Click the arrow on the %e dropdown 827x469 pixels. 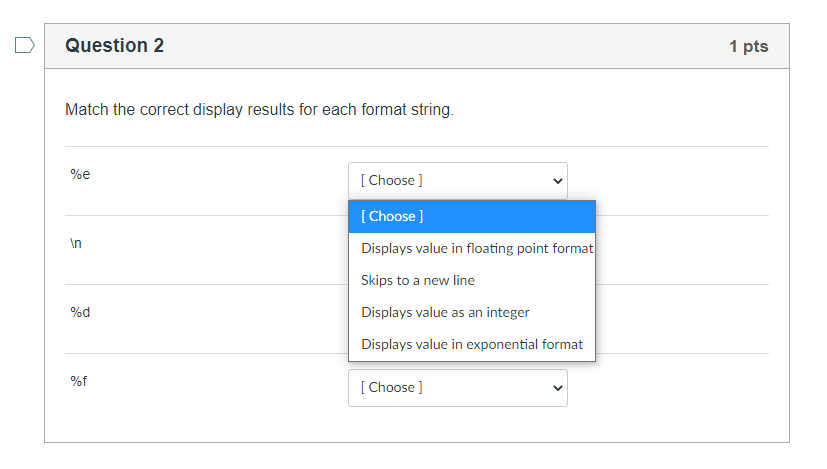click(557, 181)
